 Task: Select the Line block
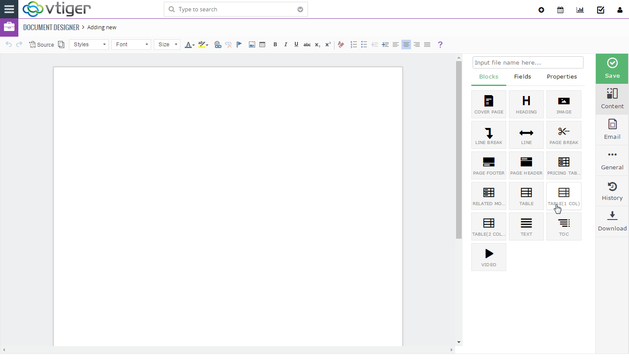tap(526, 135)
